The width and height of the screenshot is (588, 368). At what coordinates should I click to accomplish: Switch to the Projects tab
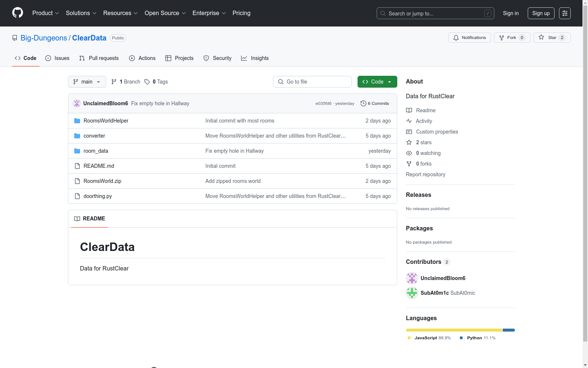(179, 58)
